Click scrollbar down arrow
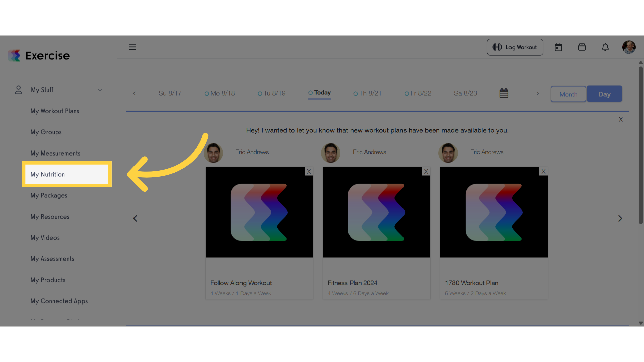 point(641,323)
